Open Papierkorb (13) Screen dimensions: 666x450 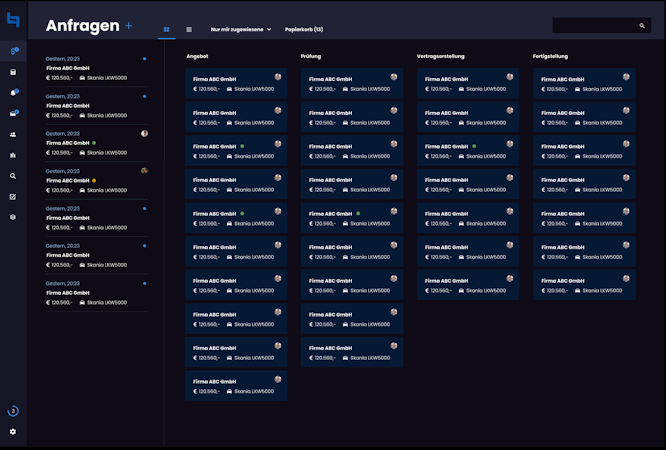pyautogui.click(x=304, y=29)
